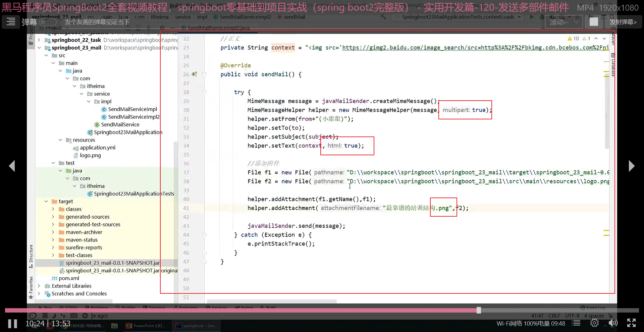Click the UTF-8 encoding status entry

click(572, 316)
